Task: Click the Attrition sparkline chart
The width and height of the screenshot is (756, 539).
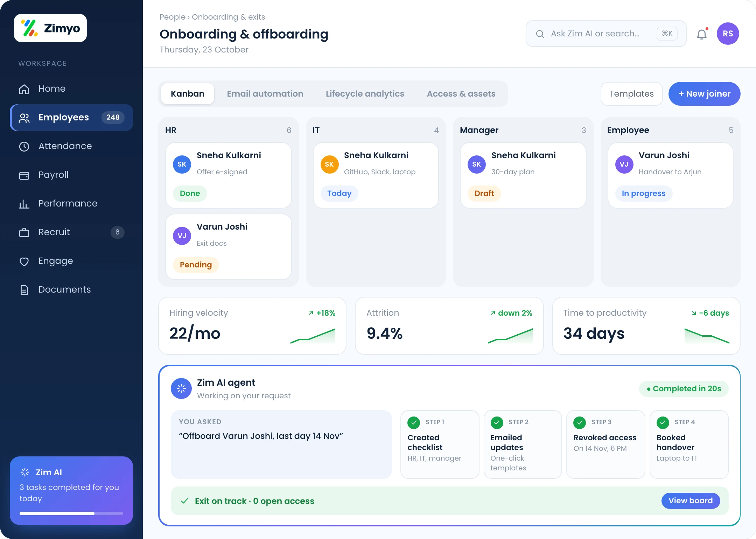Action: (510, 336)
